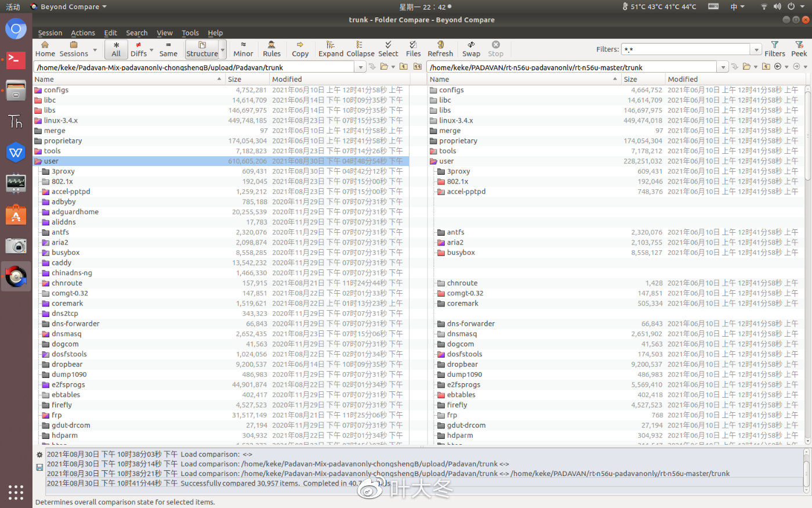
Task: Click the log panel vertical scrollbar
Action: tap(806, 472)
